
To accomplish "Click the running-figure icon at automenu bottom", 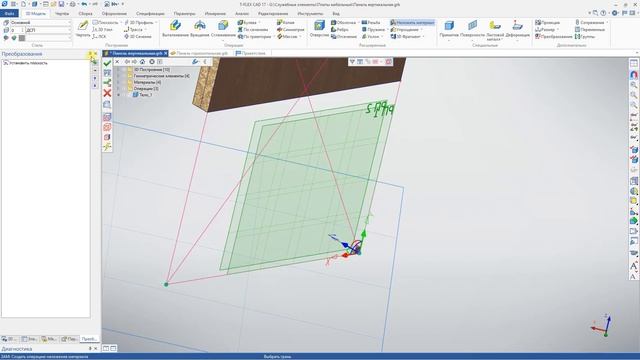I will tap(107, 147).
